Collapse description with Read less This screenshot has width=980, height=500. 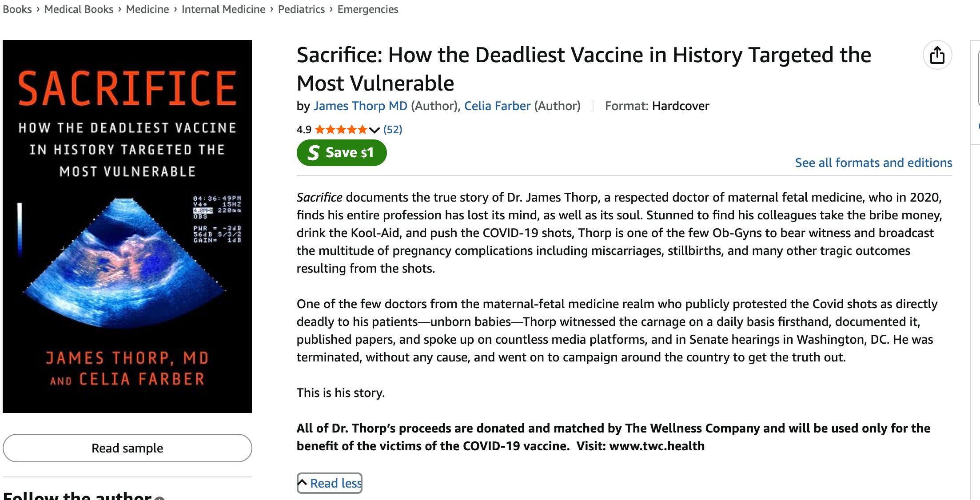coord(330,483)
